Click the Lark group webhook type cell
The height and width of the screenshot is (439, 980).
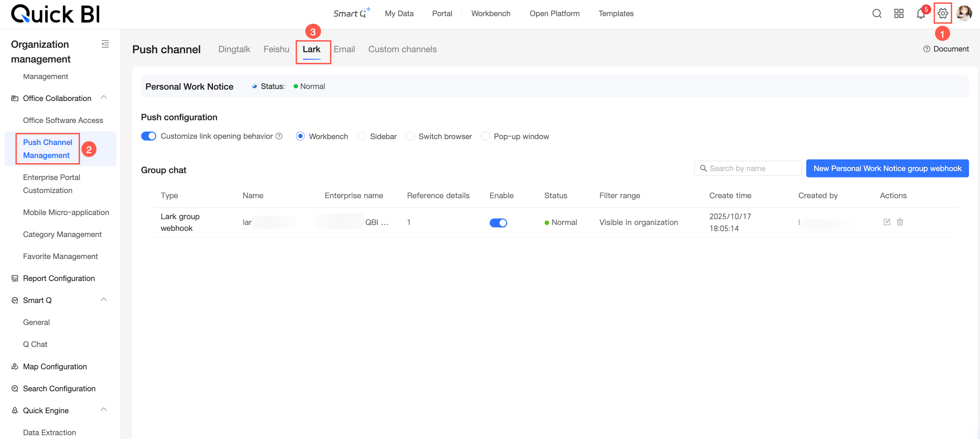180,223
